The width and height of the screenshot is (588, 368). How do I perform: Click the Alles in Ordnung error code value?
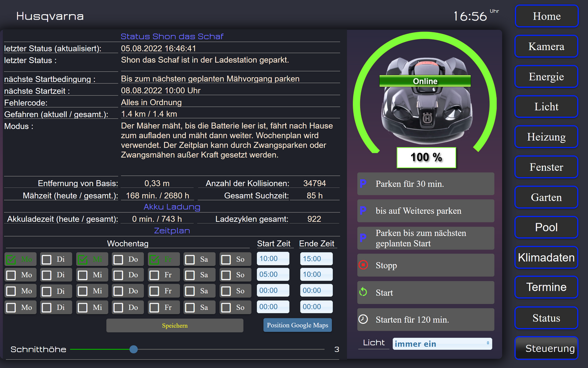[151, 103]
